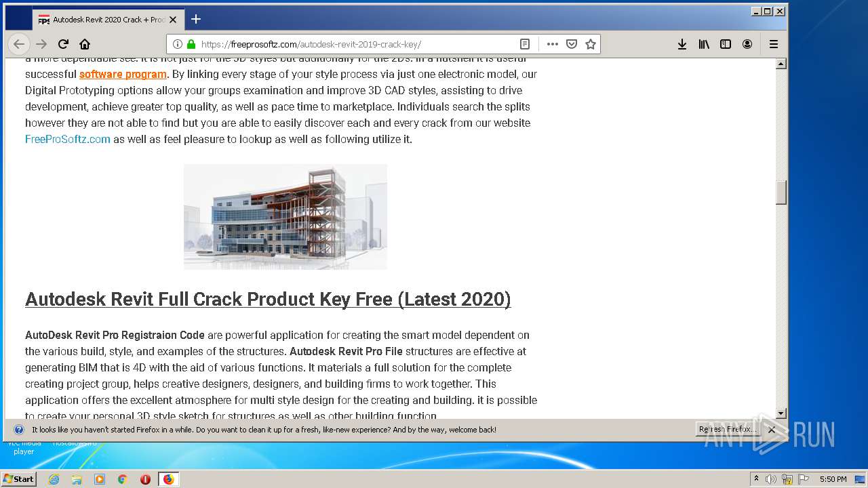868x488 pixels.
Task: Go back to previous page
Action: 18,44
